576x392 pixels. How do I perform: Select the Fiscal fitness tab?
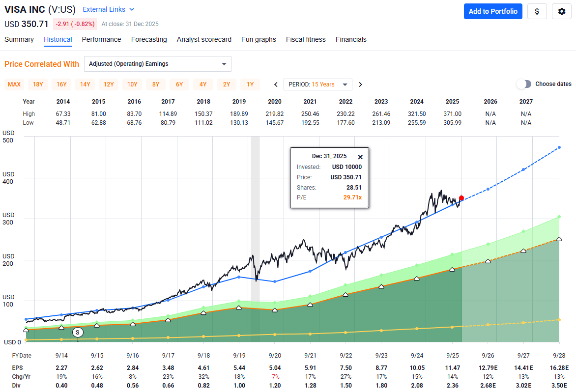pyautogui.click(x=306, y=39)
